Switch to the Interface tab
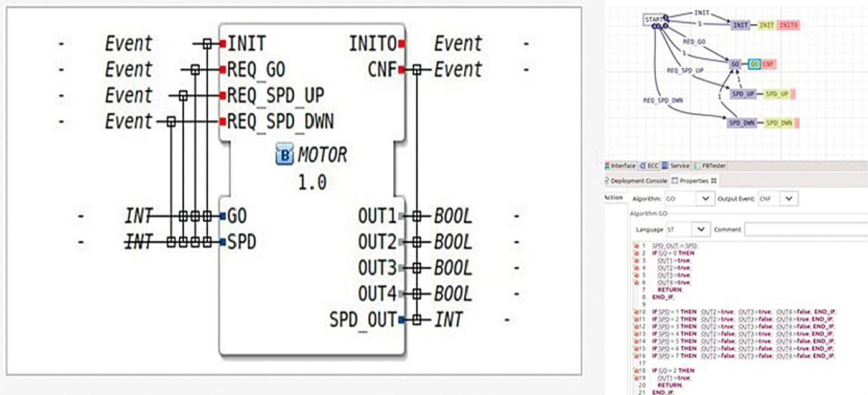The height and width of the screenshot is (395, 868). (622, 166)
